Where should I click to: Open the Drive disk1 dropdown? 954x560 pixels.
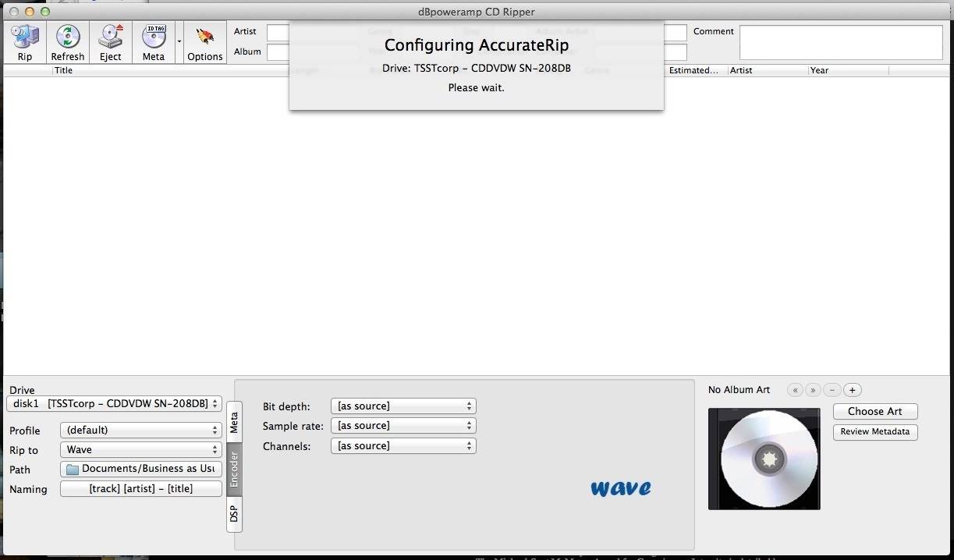[114, 403]
